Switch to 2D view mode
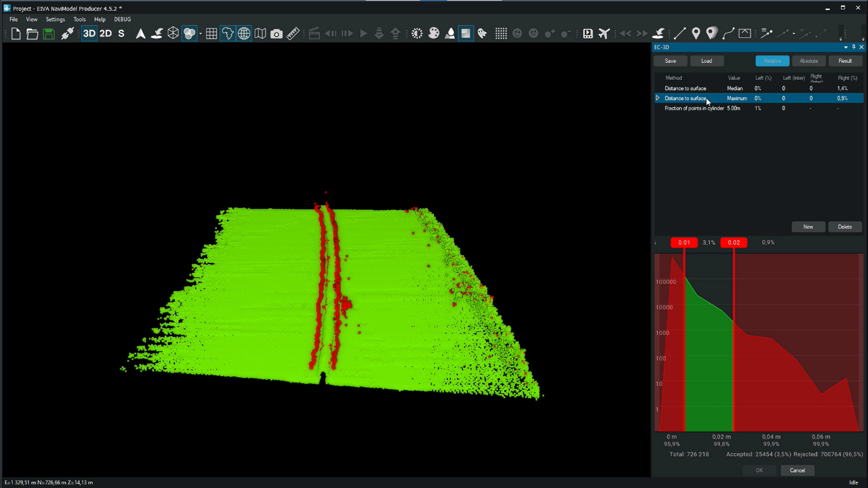The image size is (868, 488). click(x=106, y=34)
